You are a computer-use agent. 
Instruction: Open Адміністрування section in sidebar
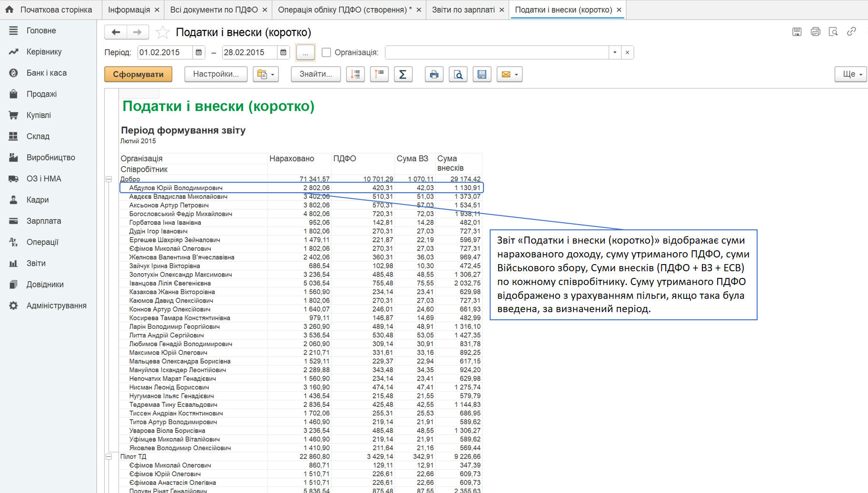coord(48,306)
